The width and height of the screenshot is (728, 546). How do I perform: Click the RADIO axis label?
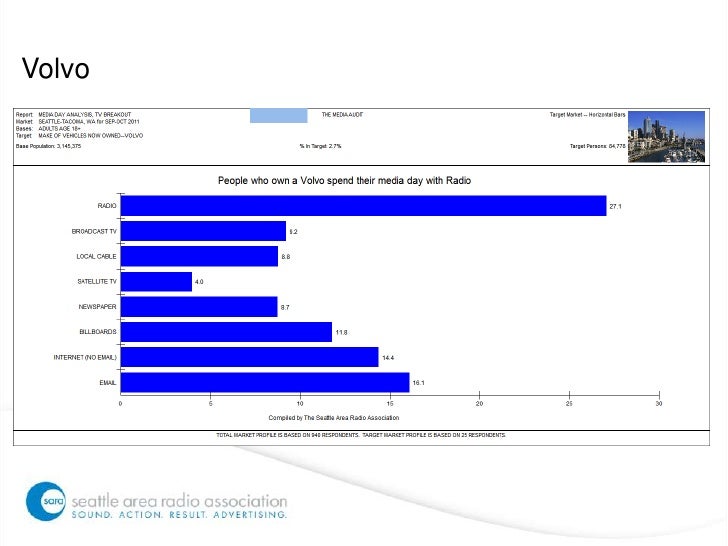(107, 206)
